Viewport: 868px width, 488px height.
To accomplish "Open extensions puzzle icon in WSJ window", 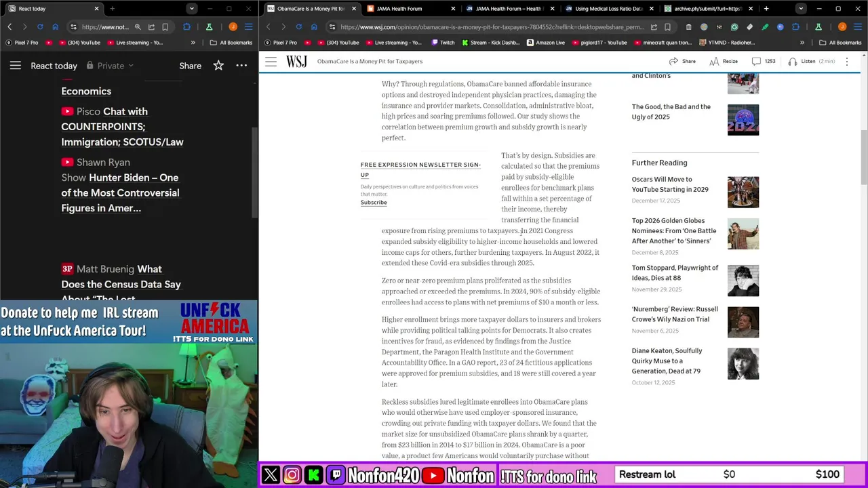I will [795, 27].
